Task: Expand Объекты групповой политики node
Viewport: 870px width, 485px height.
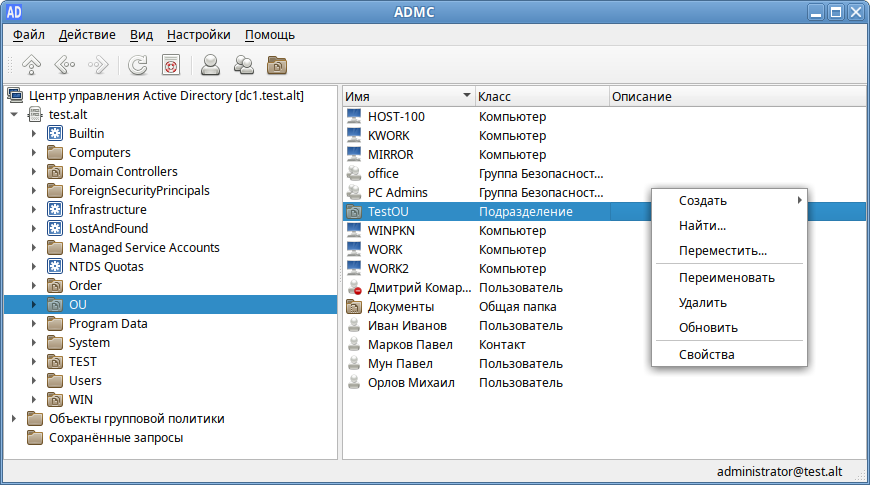Action: tap(14, 418)
